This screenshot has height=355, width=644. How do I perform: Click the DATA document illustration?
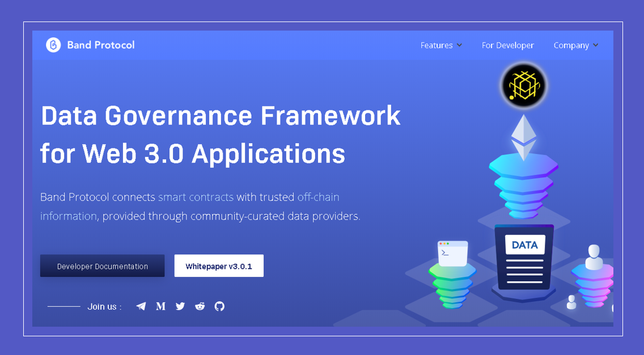pyautogui.click(x=524, y=257)
